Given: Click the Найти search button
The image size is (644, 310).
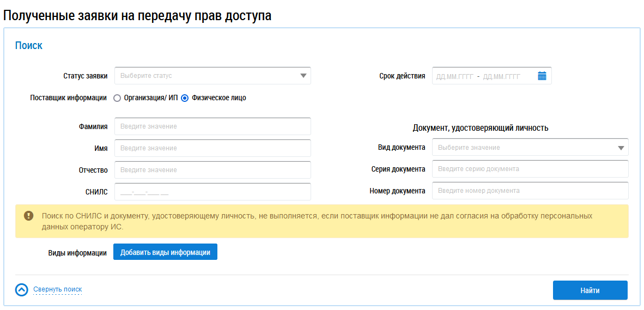Looking at the screenshot, I should point(590,290).
